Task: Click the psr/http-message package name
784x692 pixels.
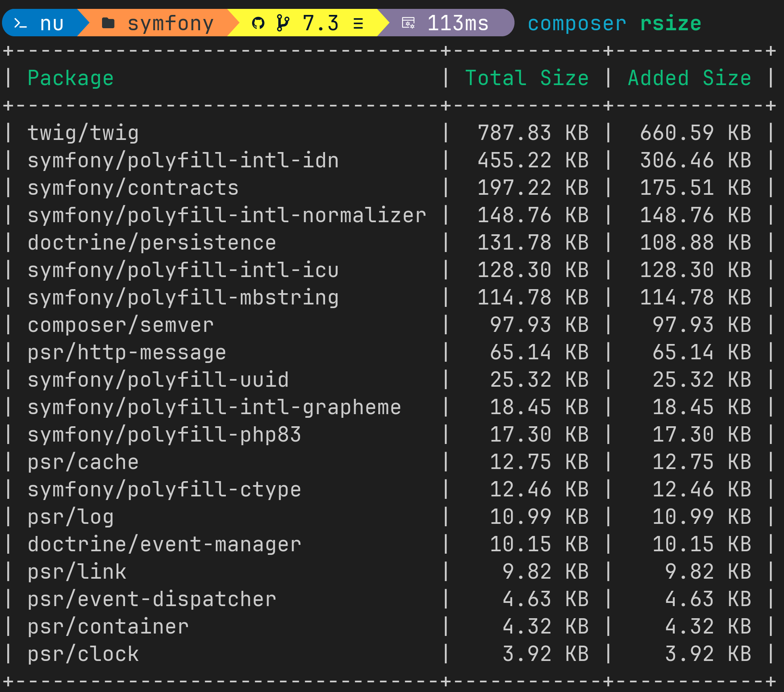Action: click(x=127, y=352)
